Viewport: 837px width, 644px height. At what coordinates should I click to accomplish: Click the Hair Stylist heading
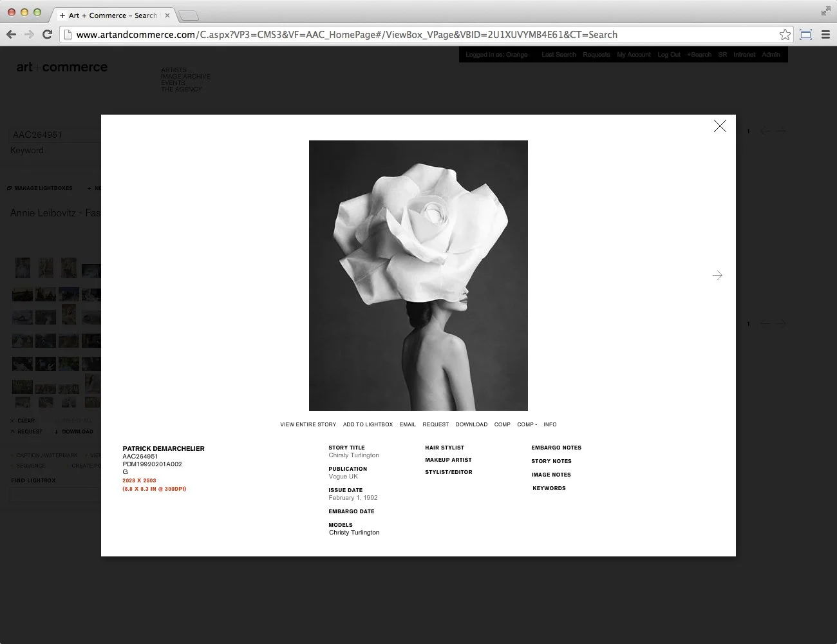point(444,448)
